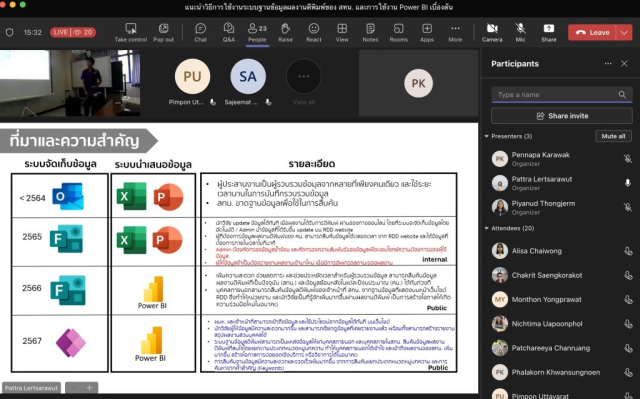
Task: Select the PK video tile
Action: click(x=418, y=83)
